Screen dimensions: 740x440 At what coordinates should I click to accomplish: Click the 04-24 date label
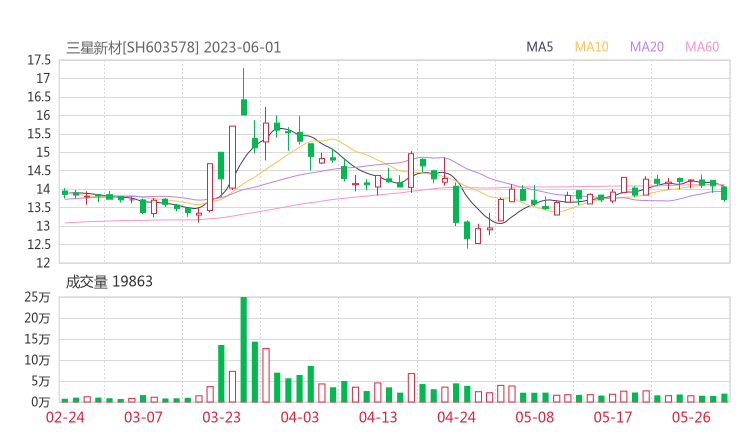[456, 417]
